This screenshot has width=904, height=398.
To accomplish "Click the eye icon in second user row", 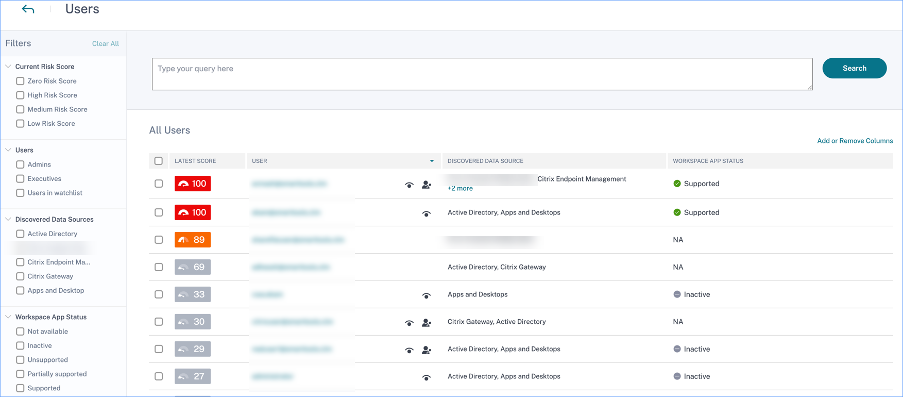I will [426, 213].
